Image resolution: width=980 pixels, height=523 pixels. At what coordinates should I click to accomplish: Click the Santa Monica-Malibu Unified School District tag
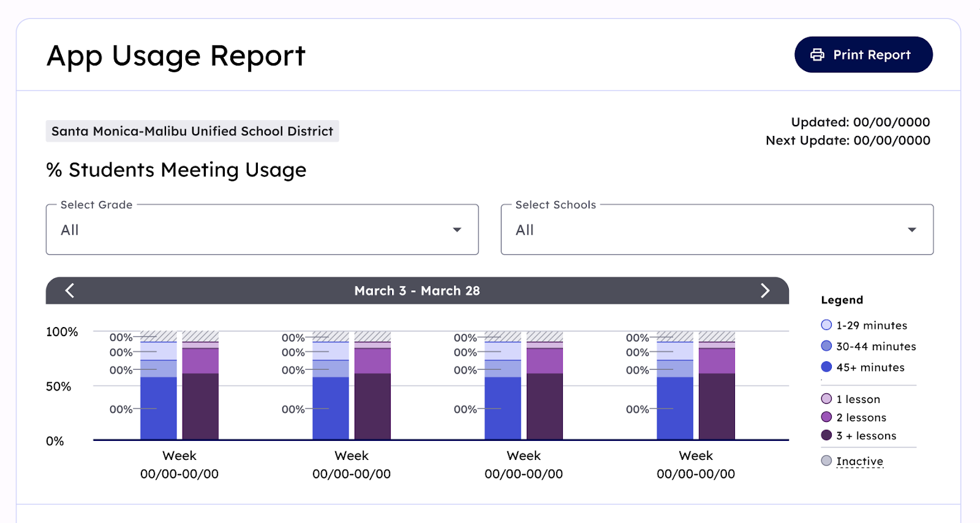point(192,131)
